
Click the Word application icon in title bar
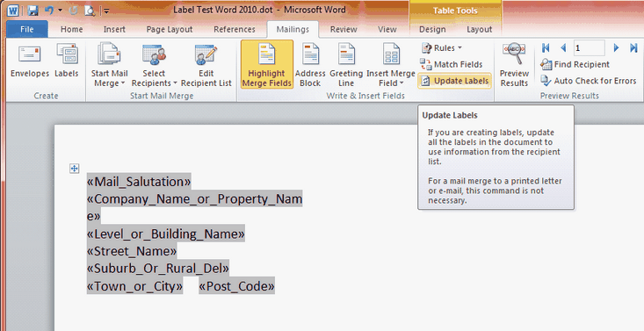(12, 11)
